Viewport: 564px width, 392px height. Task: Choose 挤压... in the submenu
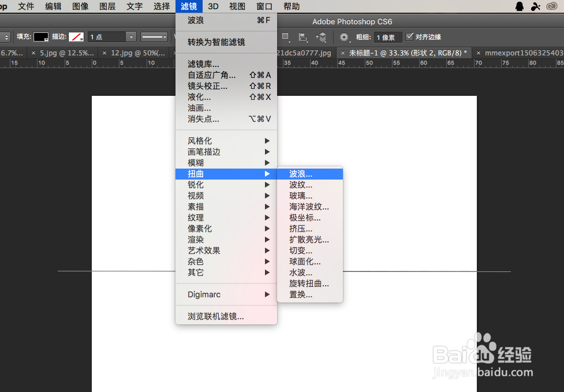310,229
